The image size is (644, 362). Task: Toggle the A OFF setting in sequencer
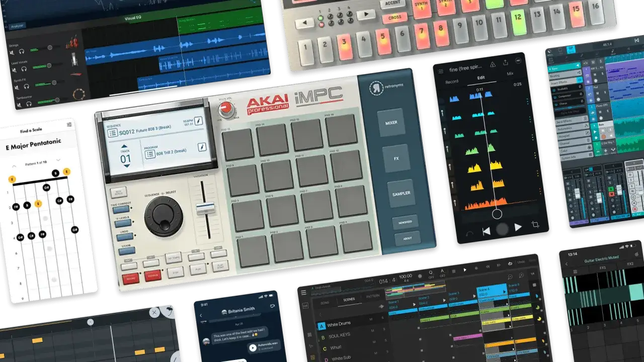(442, 272)
